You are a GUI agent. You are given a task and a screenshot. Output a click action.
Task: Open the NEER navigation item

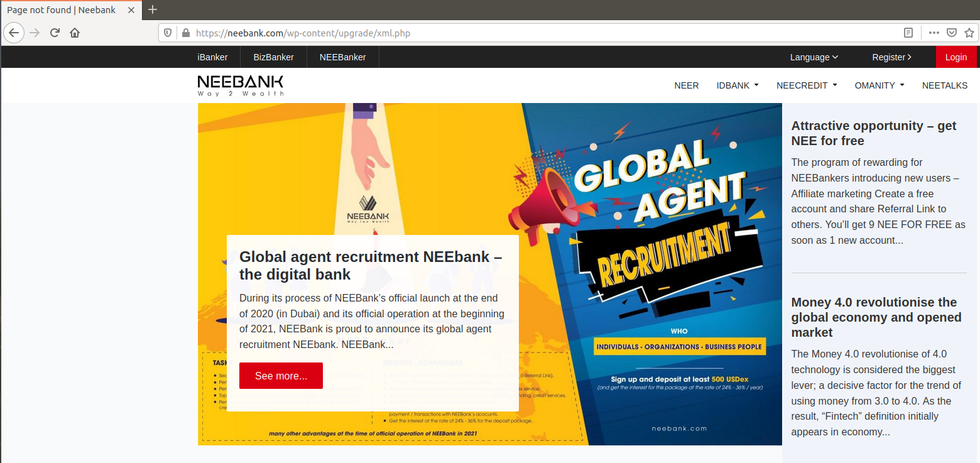(687, 85)
